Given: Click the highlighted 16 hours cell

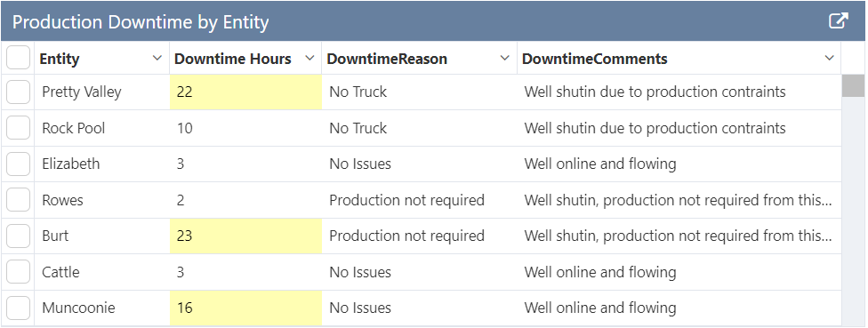Looking at the screenshot, I should click(x=245, y=308).
